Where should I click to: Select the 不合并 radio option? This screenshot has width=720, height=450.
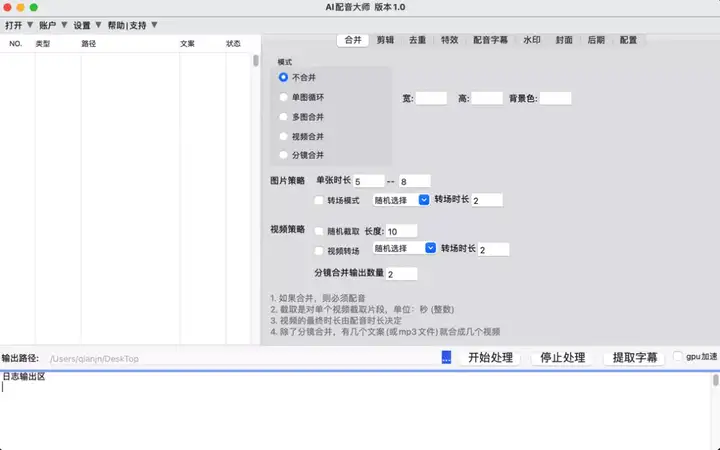(283, 77)
